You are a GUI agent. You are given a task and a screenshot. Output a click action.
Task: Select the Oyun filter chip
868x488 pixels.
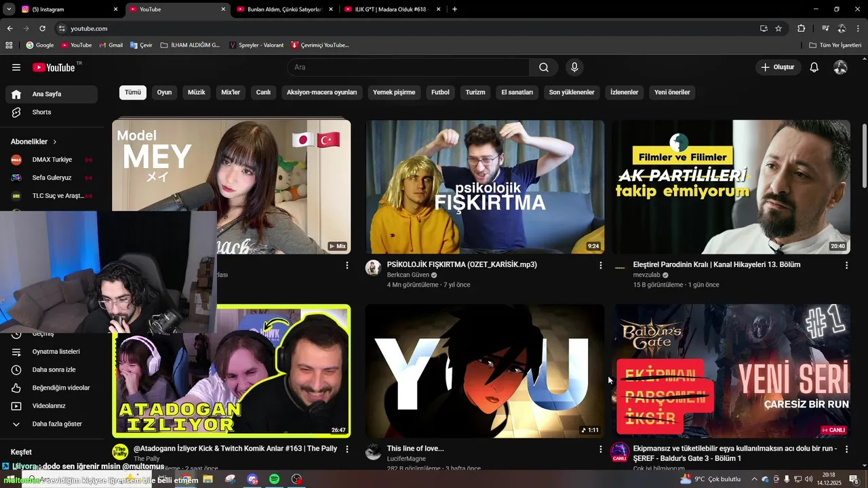pos(165,92)
